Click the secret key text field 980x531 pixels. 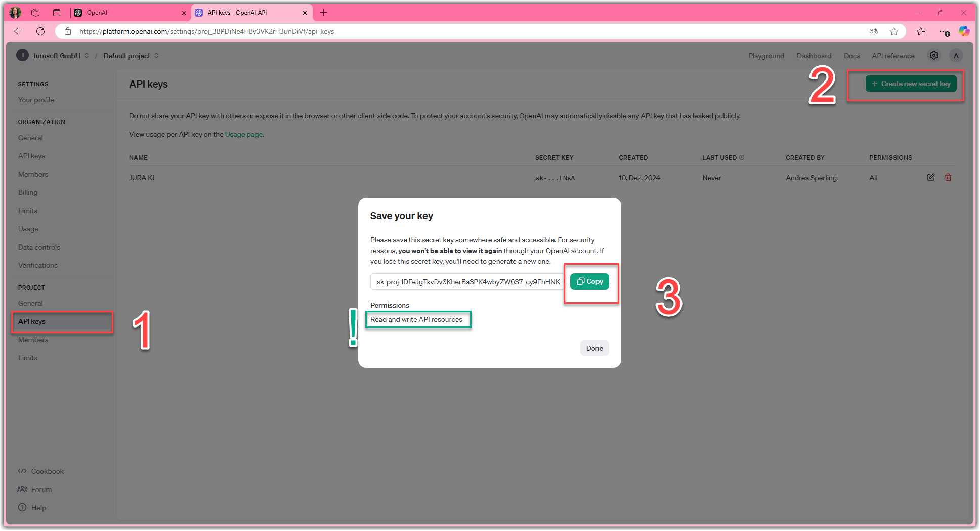pyautogui.click(x=467, y=282)
